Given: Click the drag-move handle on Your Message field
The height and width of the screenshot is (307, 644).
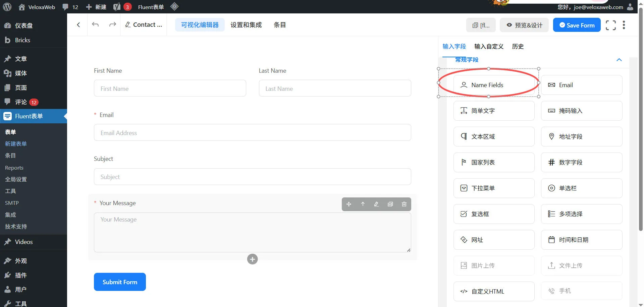Looking at the screenshot, I should [x=349, y=204].
